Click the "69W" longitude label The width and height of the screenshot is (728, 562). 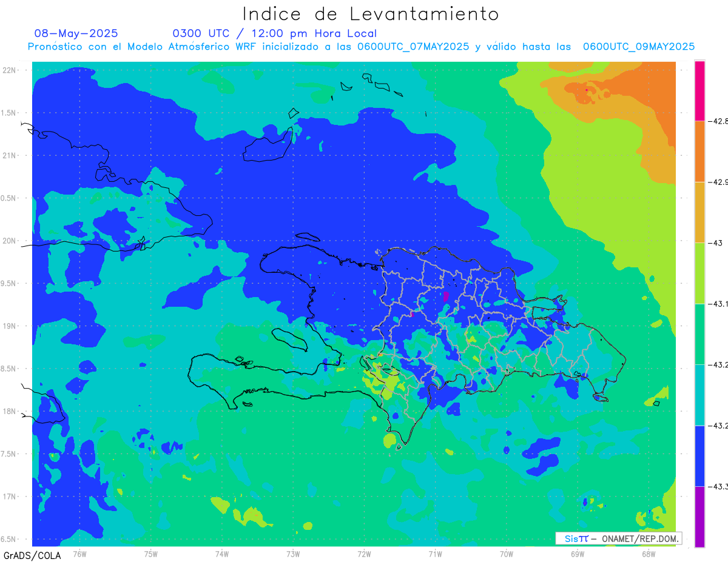[578, 554]
